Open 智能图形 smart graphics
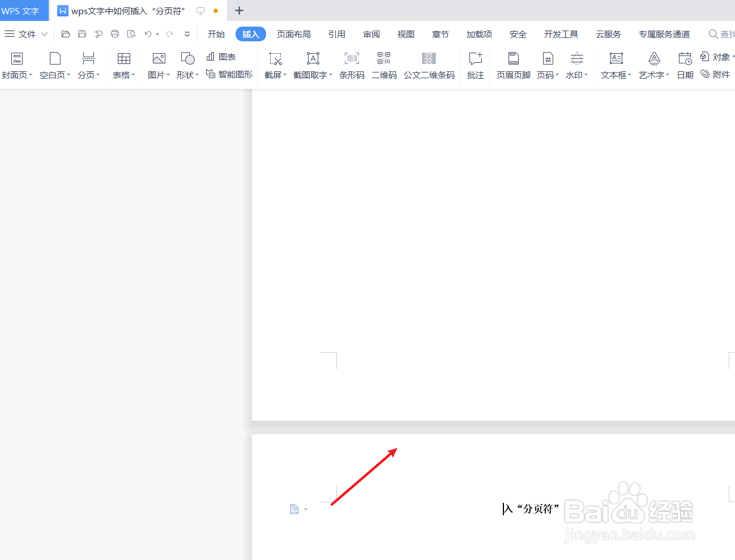Screen dimensions: 735x560 [229, 74]
